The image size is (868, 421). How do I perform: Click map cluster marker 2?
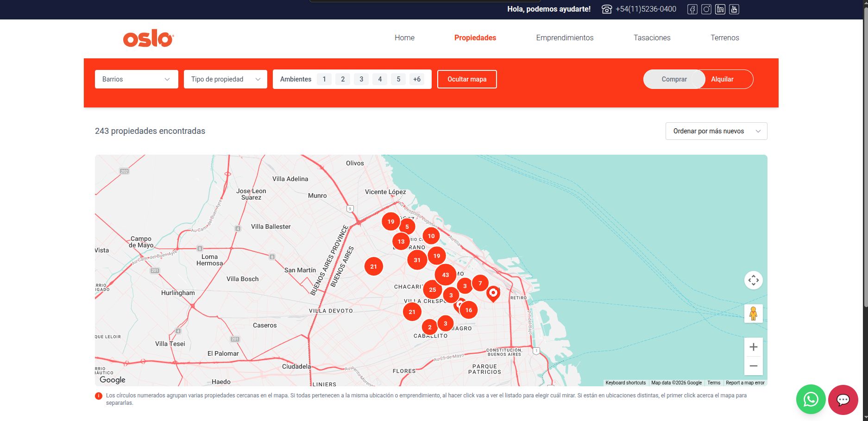430,327
